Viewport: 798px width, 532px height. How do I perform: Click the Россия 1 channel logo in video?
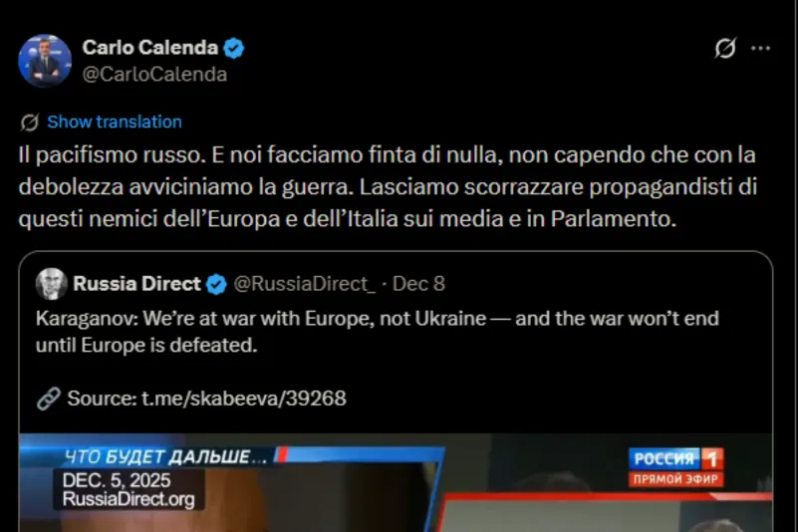pyautogui.click(x=675, y=467)
